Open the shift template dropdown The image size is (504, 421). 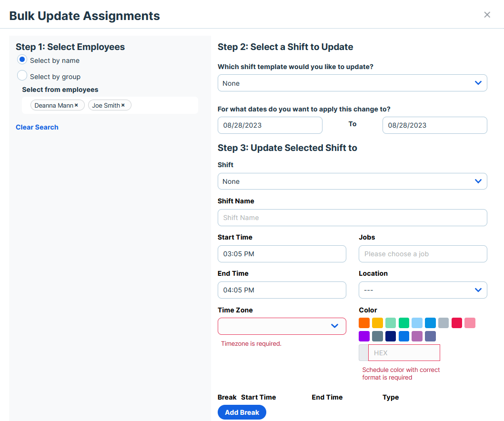tap(352, 83)
